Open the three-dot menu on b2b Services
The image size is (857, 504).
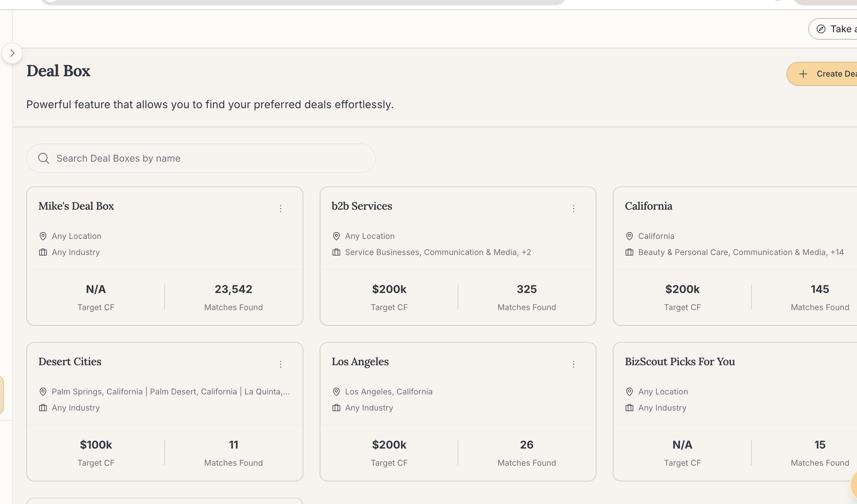(574, 208)
